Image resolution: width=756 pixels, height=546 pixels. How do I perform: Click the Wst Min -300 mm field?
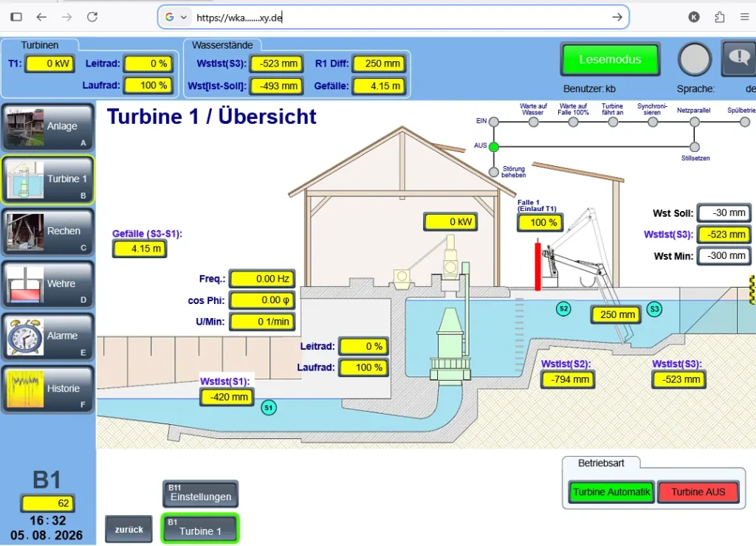point(725,256)
